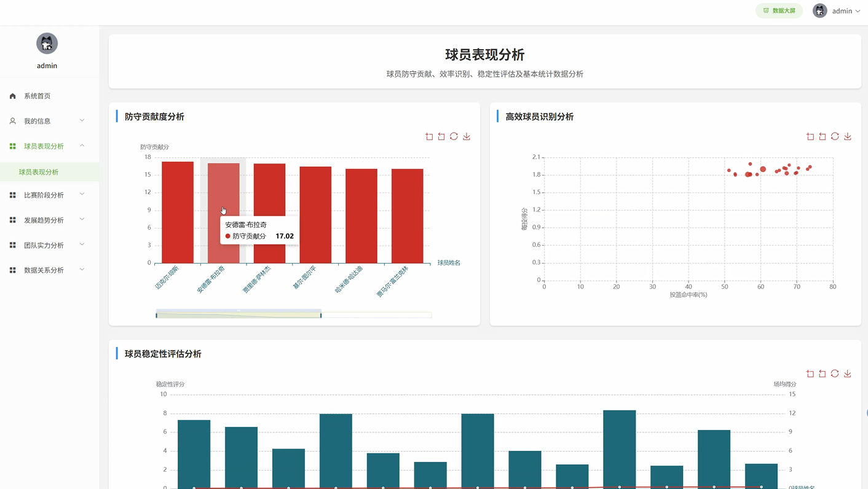This screenshot has width=868, height=489.
Task: Restore the 防守贡献度分析 chart view
Action: pos(454,136)
